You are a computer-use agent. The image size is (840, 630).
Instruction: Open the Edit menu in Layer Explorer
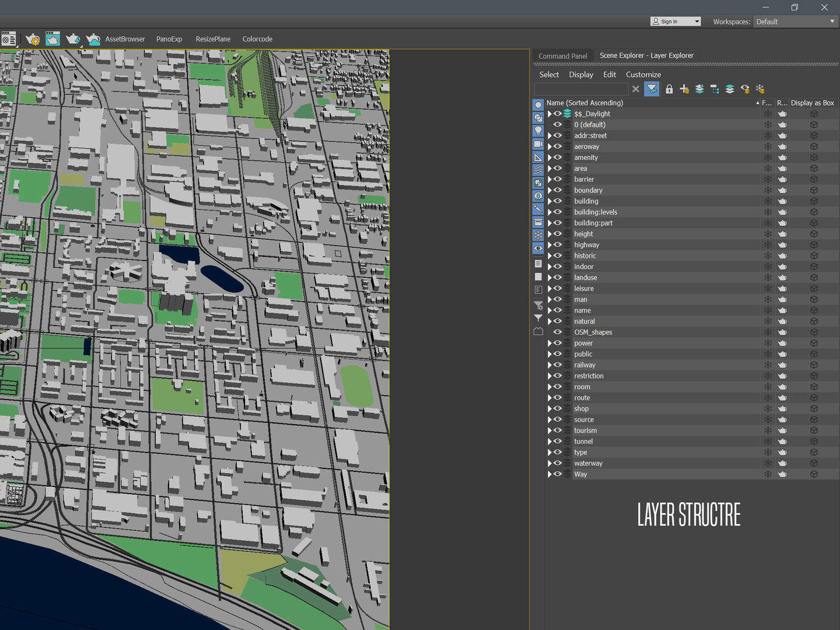[x=610, y=75]
